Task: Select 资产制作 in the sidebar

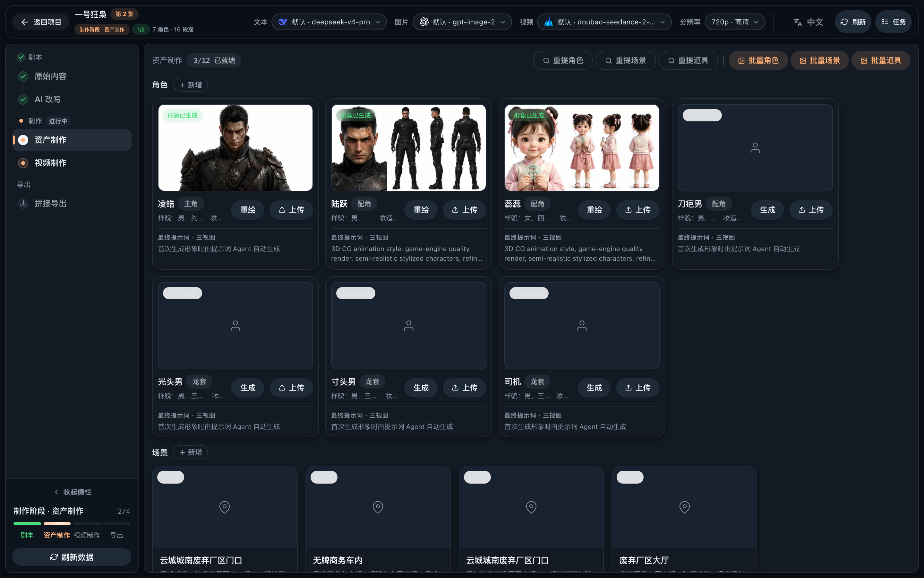Action: click(x=72, y=140)
